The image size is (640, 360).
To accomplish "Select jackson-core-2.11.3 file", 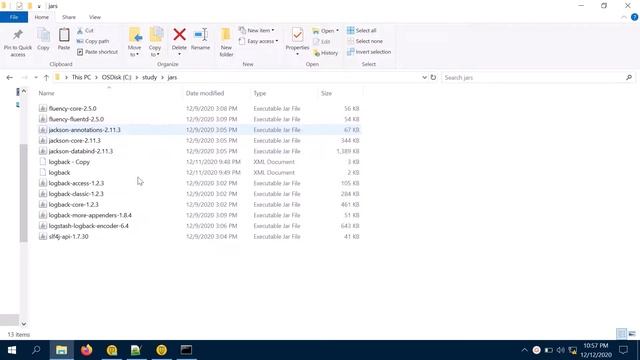I will (x=199, y=140).
